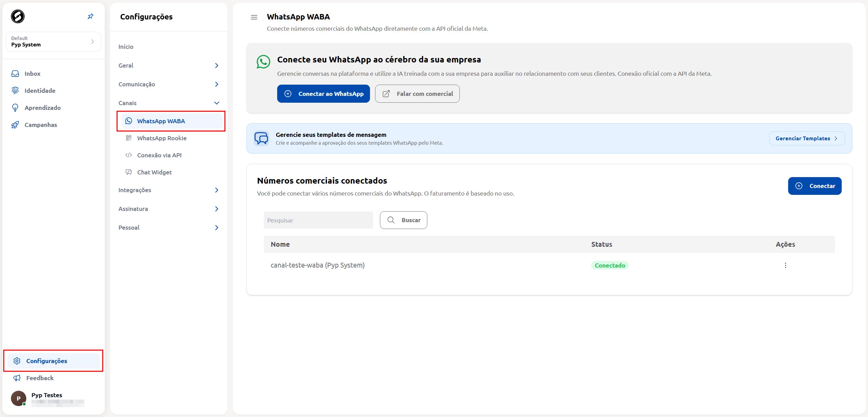Viewport: 868px width, 417px height.
Task: Click the Pyp Testes user name
Action: (47, 395)
